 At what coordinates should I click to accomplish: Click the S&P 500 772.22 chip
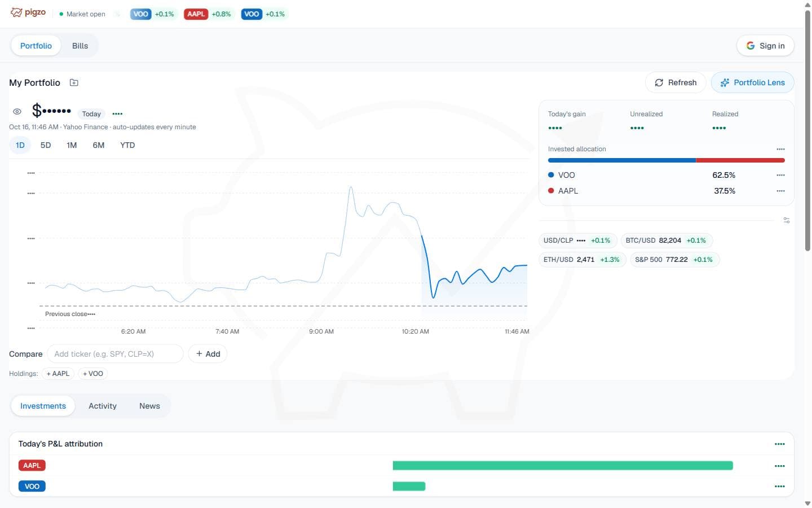pos(674,260)
